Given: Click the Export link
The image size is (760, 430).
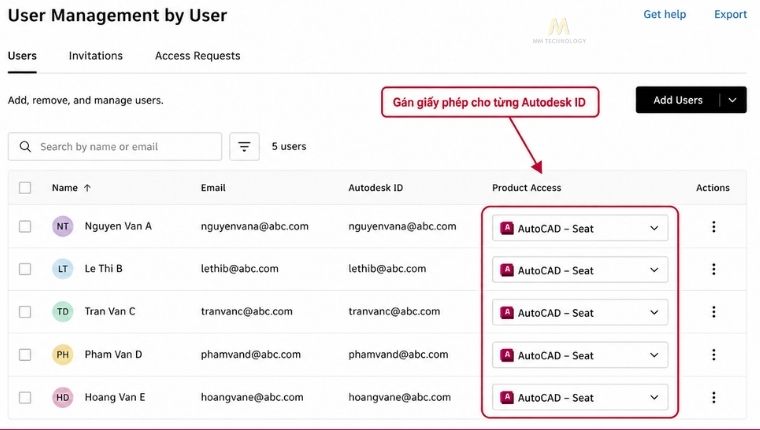Looking at the screenshot, I should click(x=730, y=15).
